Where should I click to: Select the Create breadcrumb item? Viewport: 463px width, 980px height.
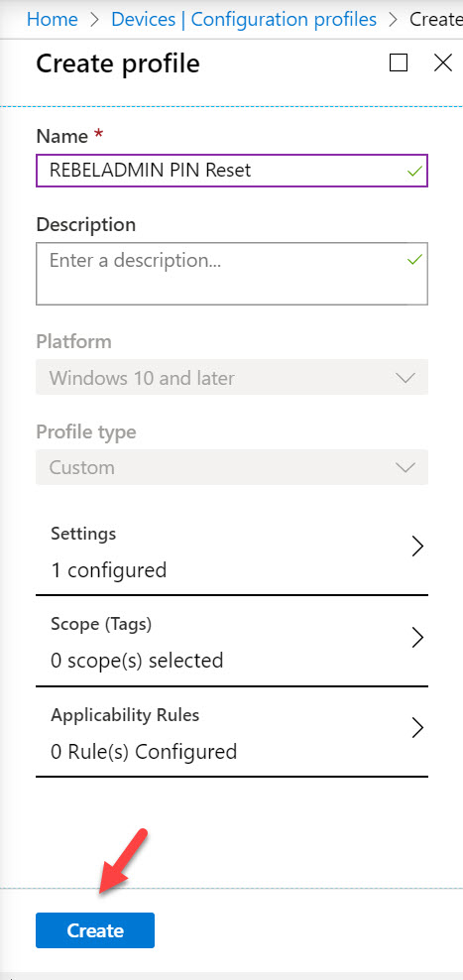435,19
